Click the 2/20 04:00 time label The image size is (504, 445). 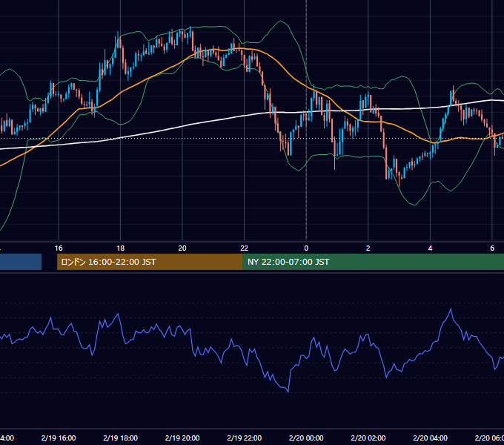click(430, 438)
